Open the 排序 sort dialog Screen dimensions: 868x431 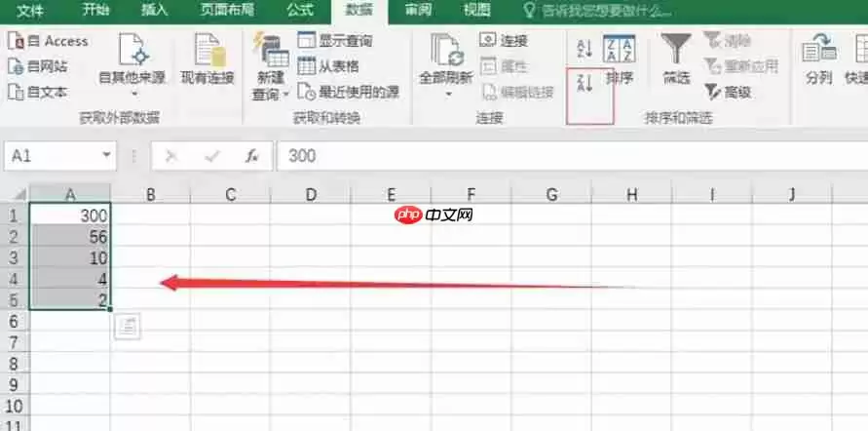pyautogui.click(x=620, y=59)
